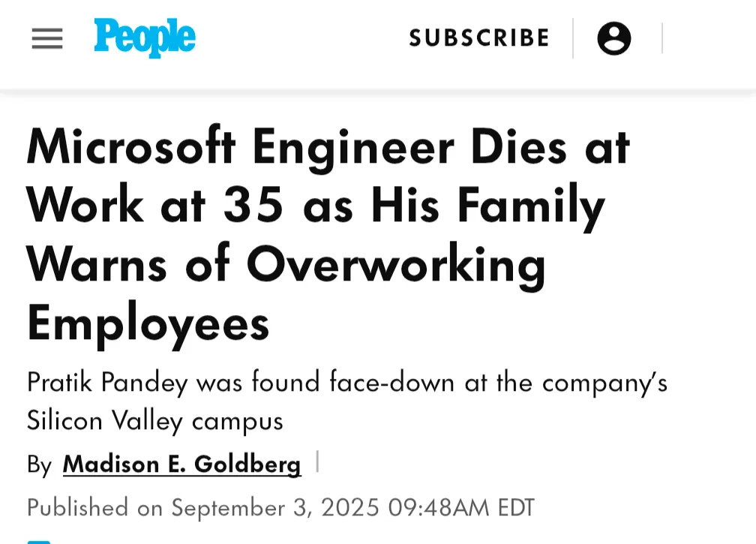Click "Warns of Overworking" in the headline
The image size is (756, 544).
click(x=286, y=266)
